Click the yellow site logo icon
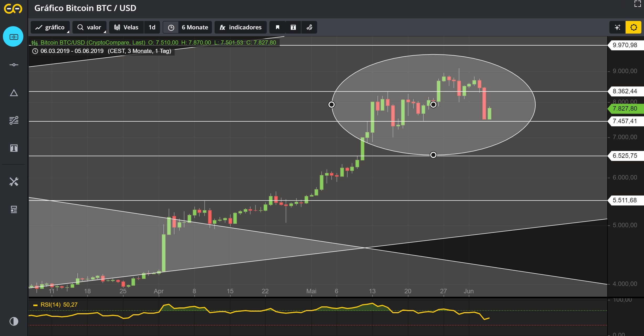 tap(13, 9)
